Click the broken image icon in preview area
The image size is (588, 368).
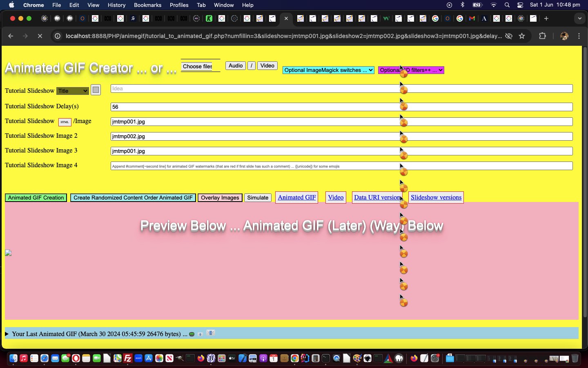click(x=8, y=253)
